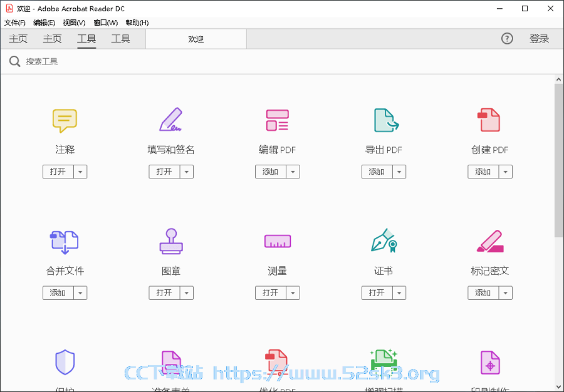Open the 文件(F) menu
The width and height of the screenshot is (564, 392).
(x=15, y=23)
